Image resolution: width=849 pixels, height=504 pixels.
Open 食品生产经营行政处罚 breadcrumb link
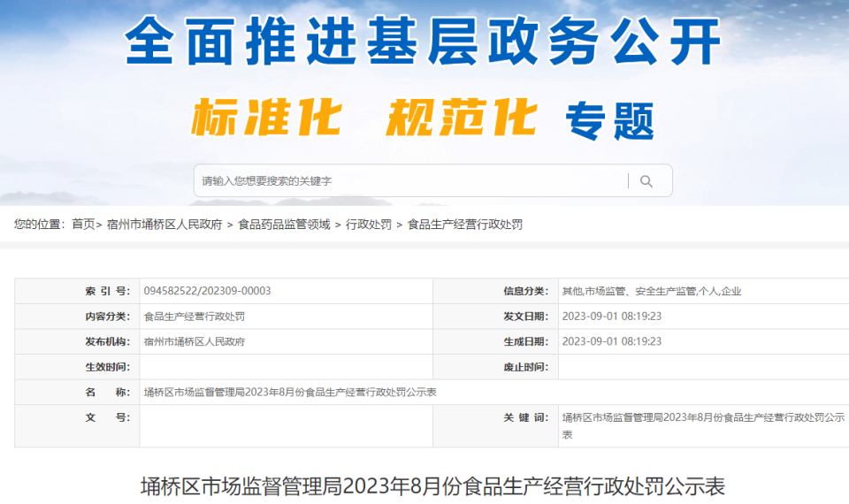(465, 224)
